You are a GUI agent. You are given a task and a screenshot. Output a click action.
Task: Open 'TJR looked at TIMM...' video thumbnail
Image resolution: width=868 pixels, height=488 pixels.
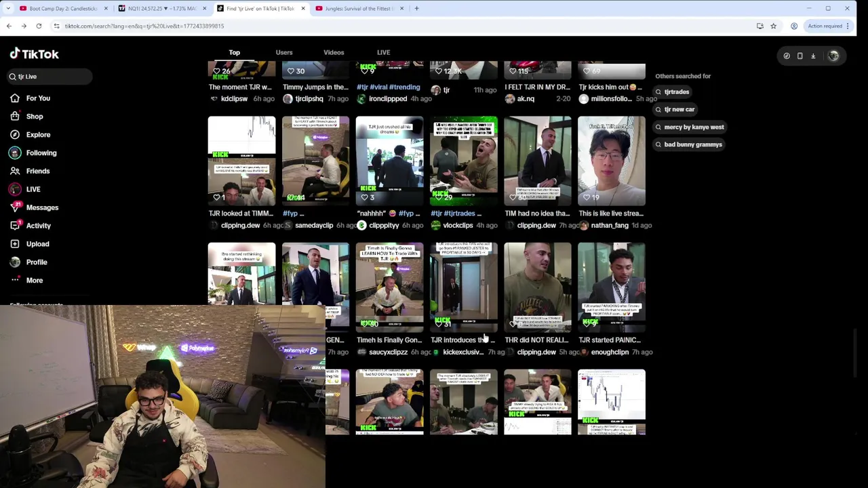point(241,161)
